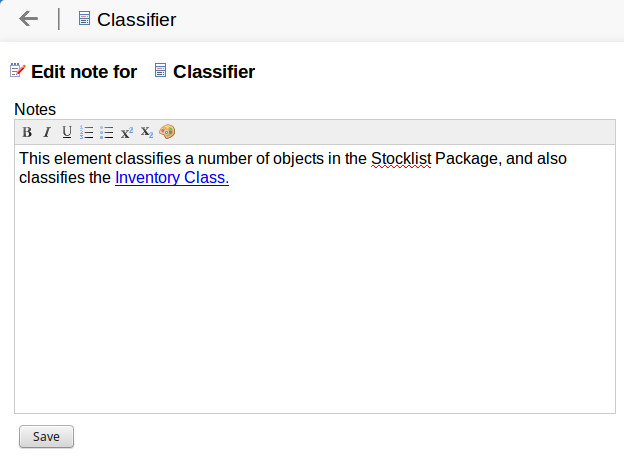Click the Classifier icon beside the Edit note heading
Image resolution: width=624 pixels, height=456 pixels.
[x=160, y=71]
